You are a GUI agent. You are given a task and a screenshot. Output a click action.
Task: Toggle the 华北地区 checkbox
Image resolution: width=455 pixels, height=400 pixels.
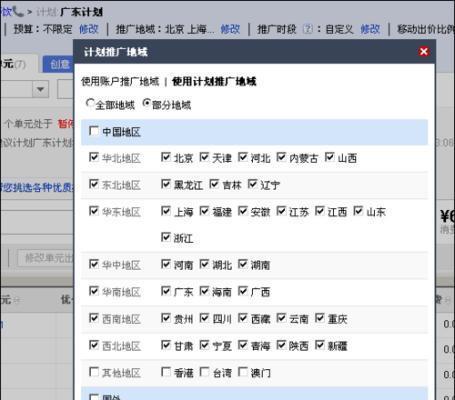94,157
